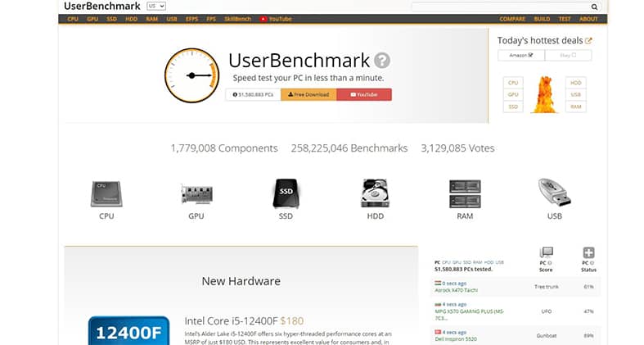Select CPU filter in PCs tested panel
The height and width of the screenshot is (345, 644).
tap(446, 262)
